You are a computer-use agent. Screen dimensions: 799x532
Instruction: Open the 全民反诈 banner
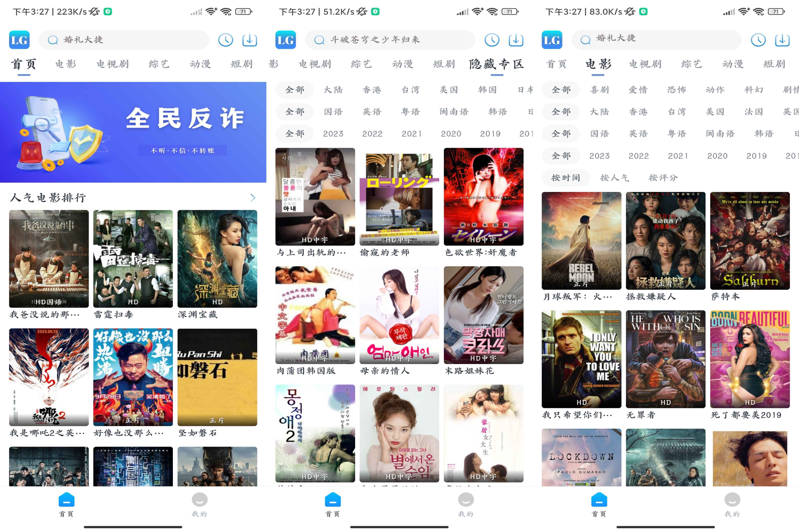(x=133, y=132)
